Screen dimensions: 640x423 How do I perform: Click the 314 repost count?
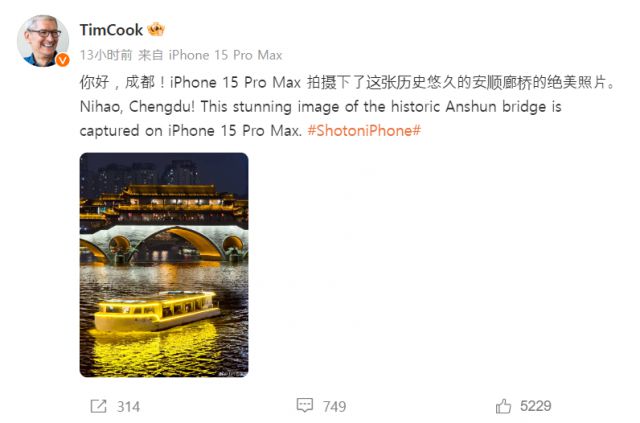click(x=128, y=407)
